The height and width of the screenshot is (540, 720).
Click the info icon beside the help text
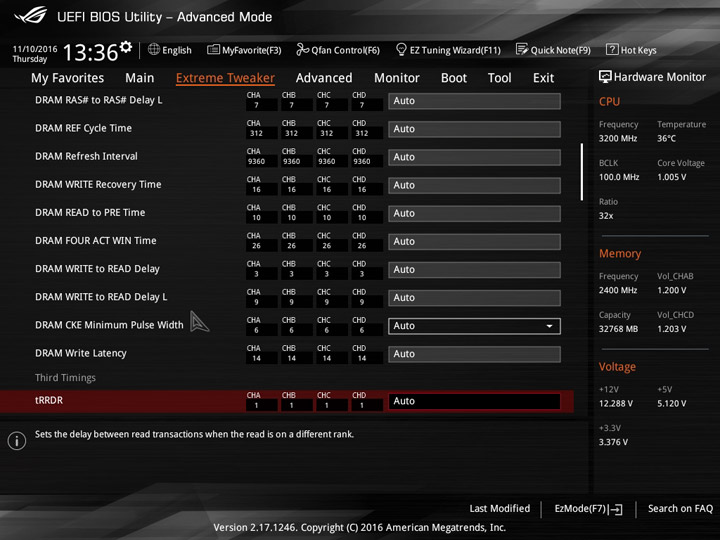[x=17, y=441]
